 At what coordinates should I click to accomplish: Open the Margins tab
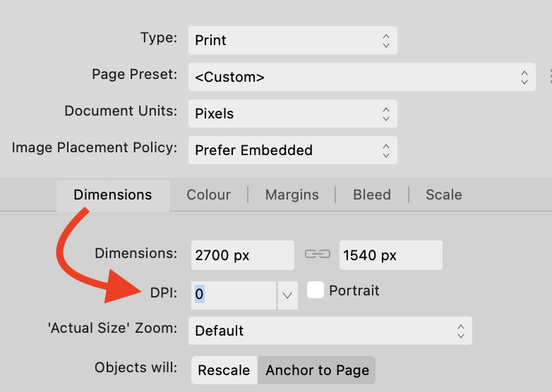[x=292, y=195]
